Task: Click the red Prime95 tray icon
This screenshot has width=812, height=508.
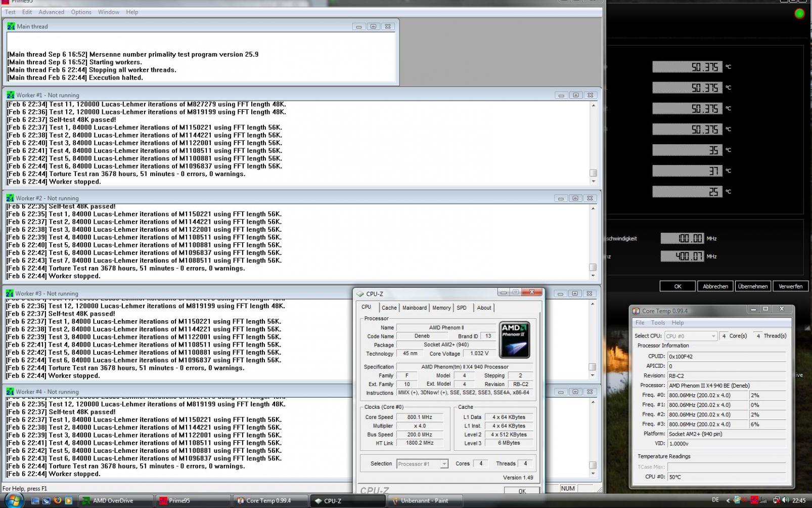Action: pos(755,500)
